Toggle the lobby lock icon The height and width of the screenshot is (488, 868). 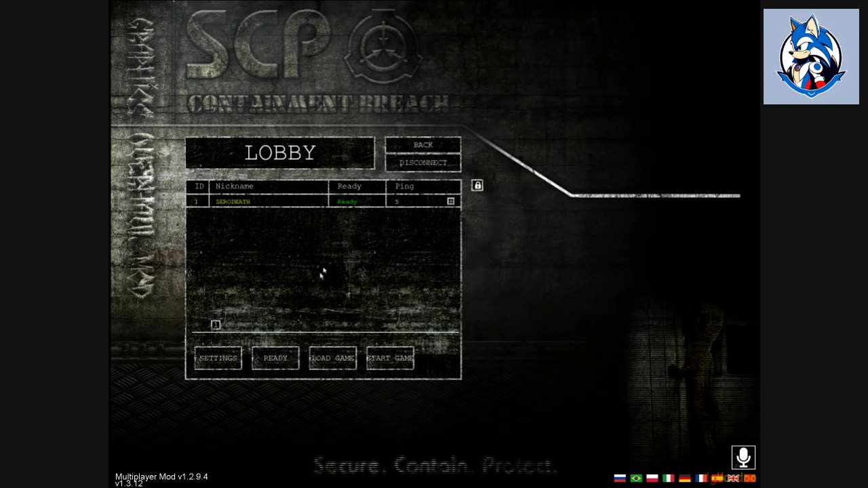(x=477, y=185)
